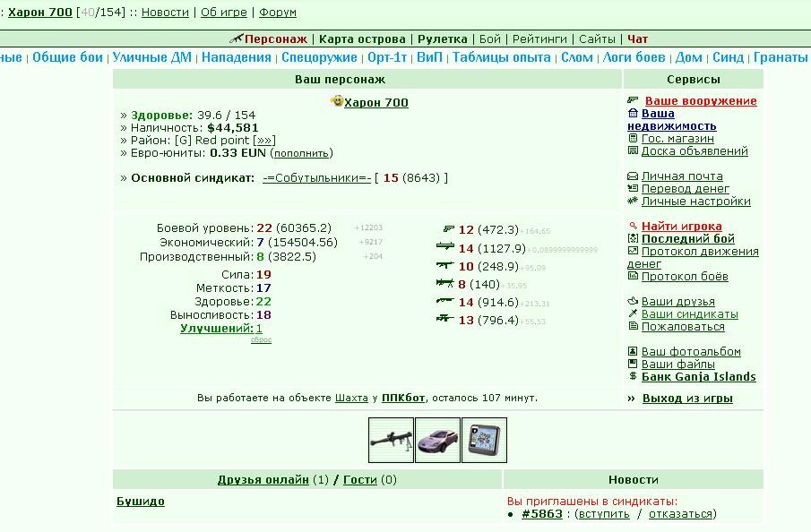The width and height of the screenshot is (811, 532).
Task: Click the shop icon beside Гос. магазин
Action: pos(633,138)
